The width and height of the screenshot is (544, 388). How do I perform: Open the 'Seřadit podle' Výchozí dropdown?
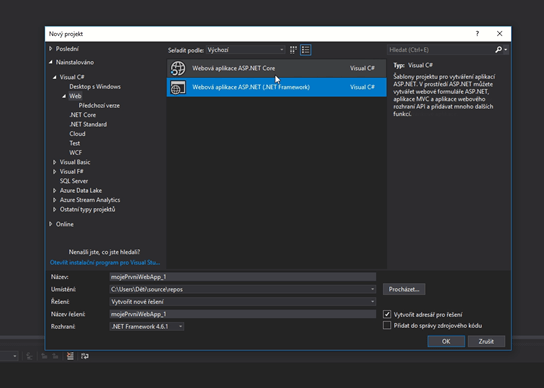pos(246,50)
